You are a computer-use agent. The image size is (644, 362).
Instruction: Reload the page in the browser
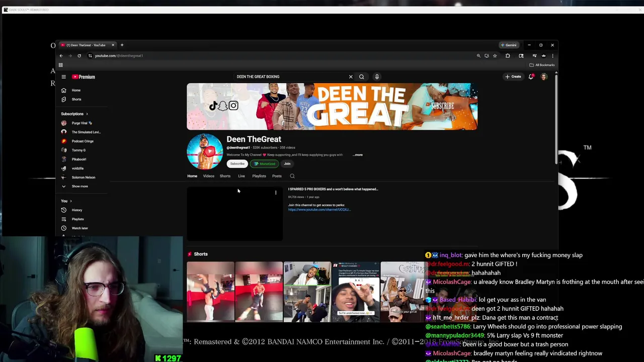tap(79, 56)
